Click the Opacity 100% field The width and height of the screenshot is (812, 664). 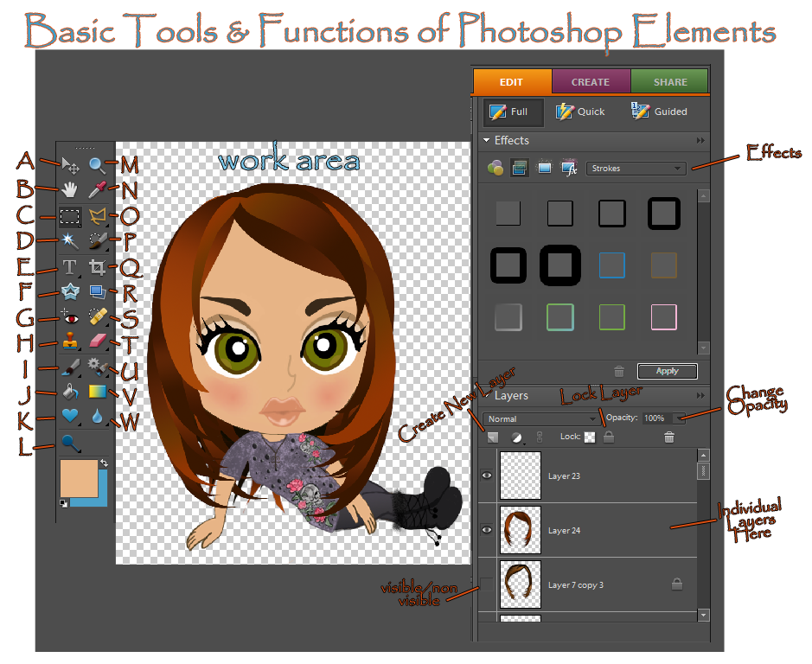point(656,418)
